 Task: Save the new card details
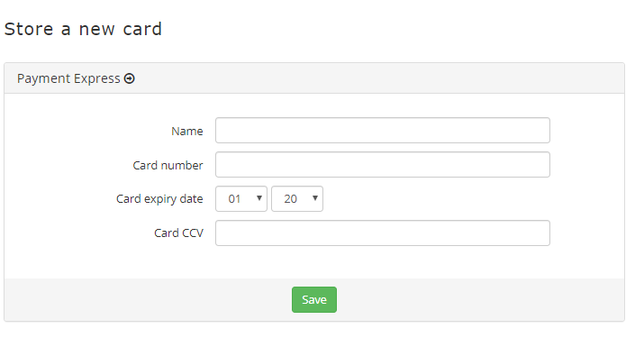point(314,300)
